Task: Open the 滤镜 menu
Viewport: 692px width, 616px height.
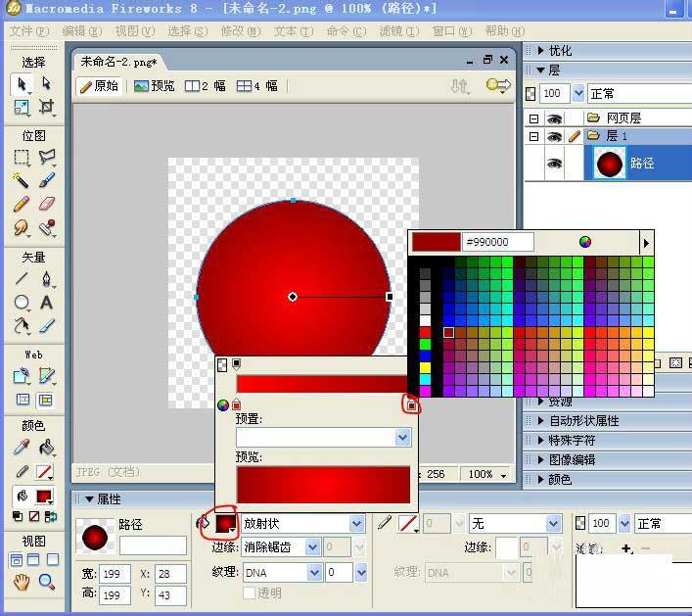Action: pyautogui.click(x=398, y=31)
